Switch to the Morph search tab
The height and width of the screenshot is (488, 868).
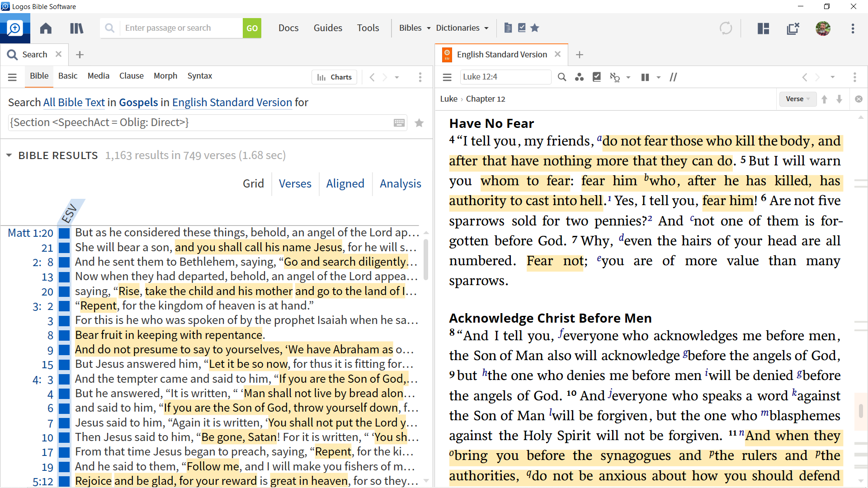click(165, 76)
